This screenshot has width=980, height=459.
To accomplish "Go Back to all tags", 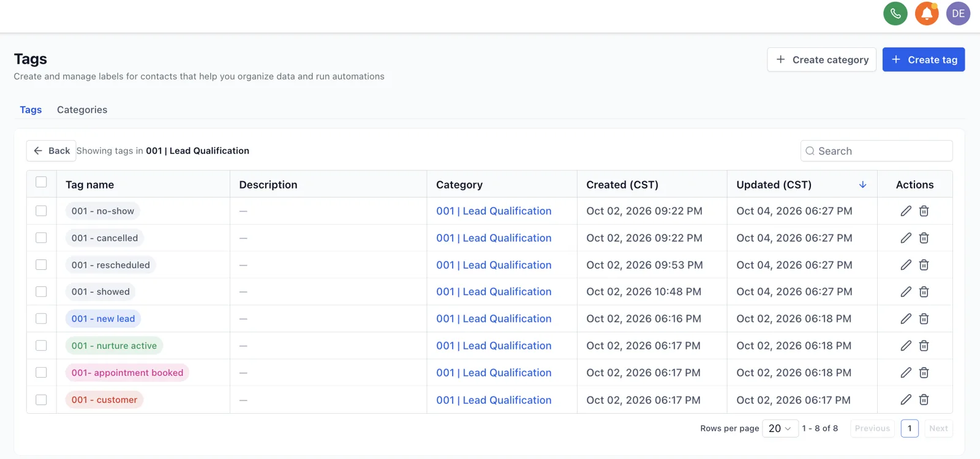I will 51,151.
